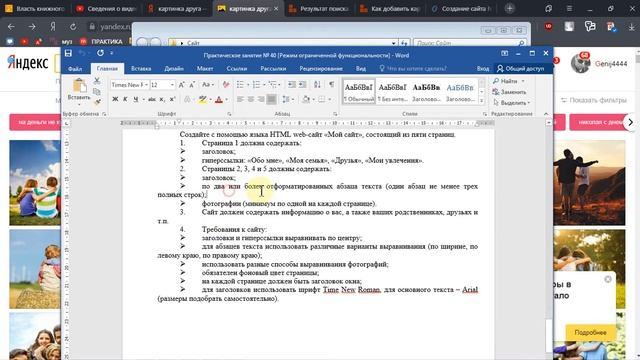640x360 pixels.
Task: Center the paragraph text
Action: tap(251, 99)
